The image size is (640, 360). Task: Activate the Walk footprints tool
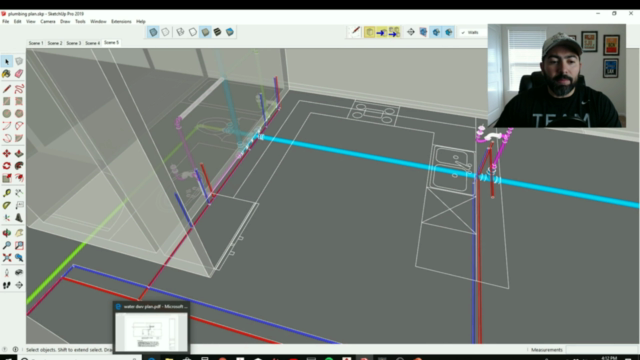(x=7, y=285)
